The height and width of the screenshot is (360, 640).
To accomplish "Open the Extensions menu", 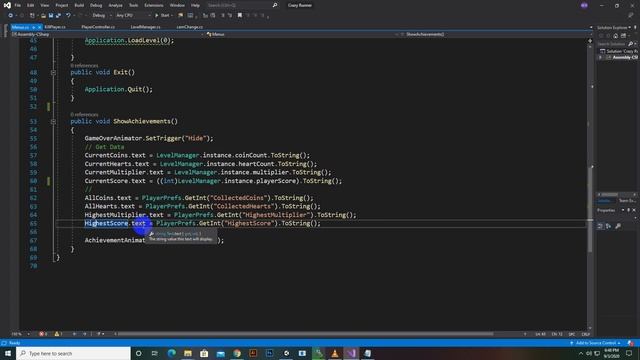I will (154, 5).
